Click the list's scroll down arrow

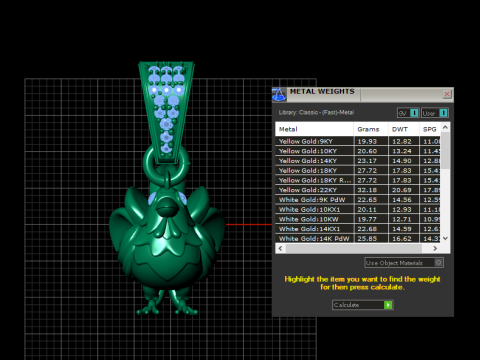tap(445, 238)
